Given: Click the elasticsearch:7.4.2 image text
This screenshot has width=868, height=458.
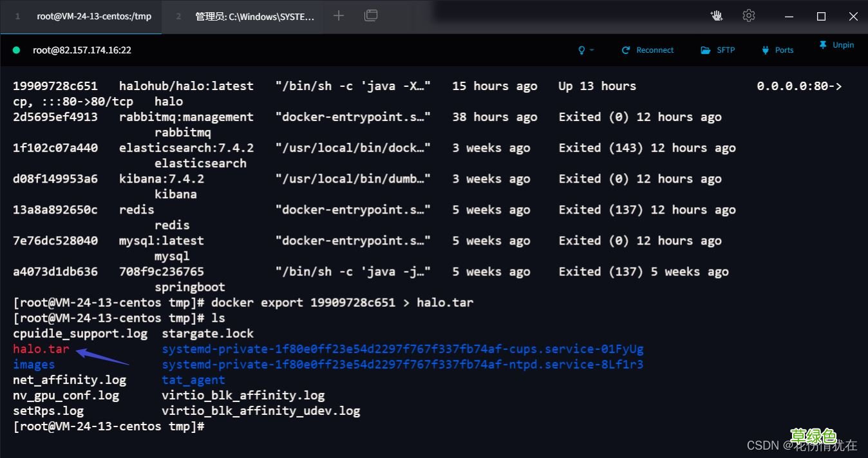Looking at the screenshot, I should [186, 148].
